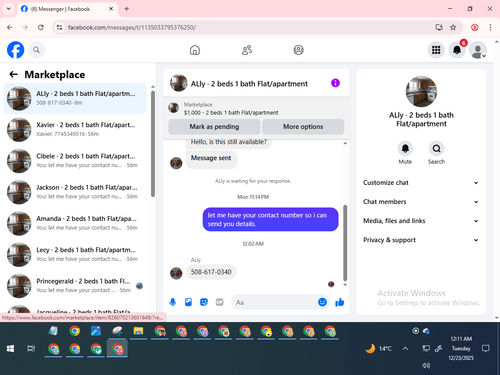Show hidden system tray icons

point(405,349)
